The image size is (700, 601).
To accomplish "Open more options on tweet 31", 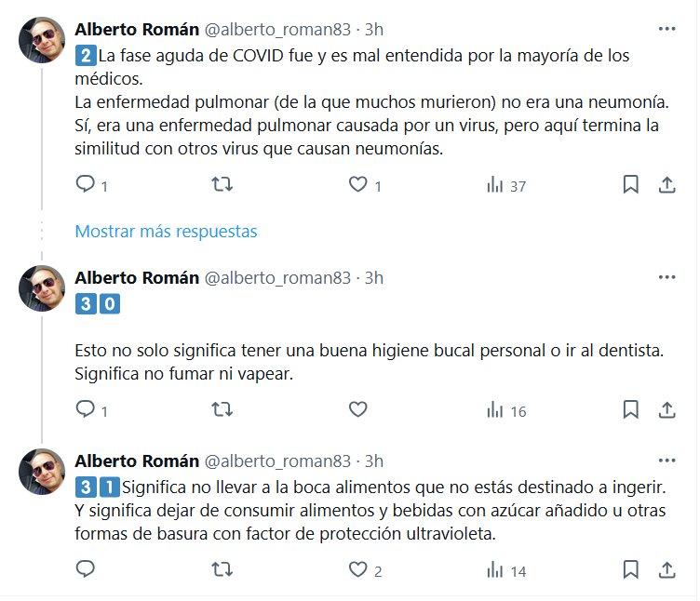I will pyautogui.click(x=666, y=461).
